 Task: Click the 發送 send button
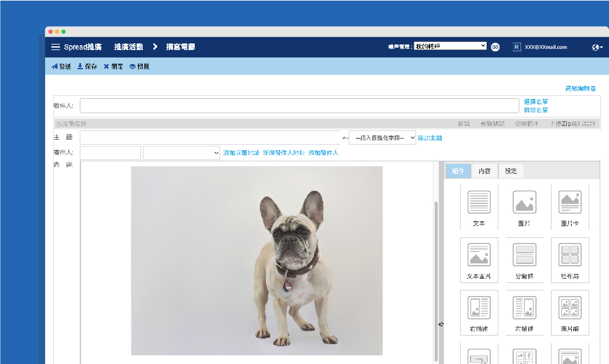pyautogui.click(x=61, y=66)
